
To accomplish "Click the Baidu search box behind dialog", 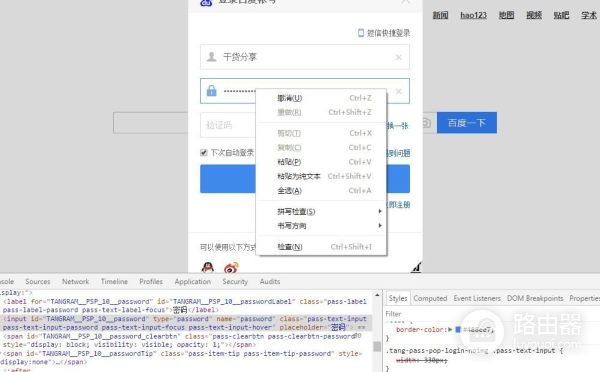I will click(150, 123).
